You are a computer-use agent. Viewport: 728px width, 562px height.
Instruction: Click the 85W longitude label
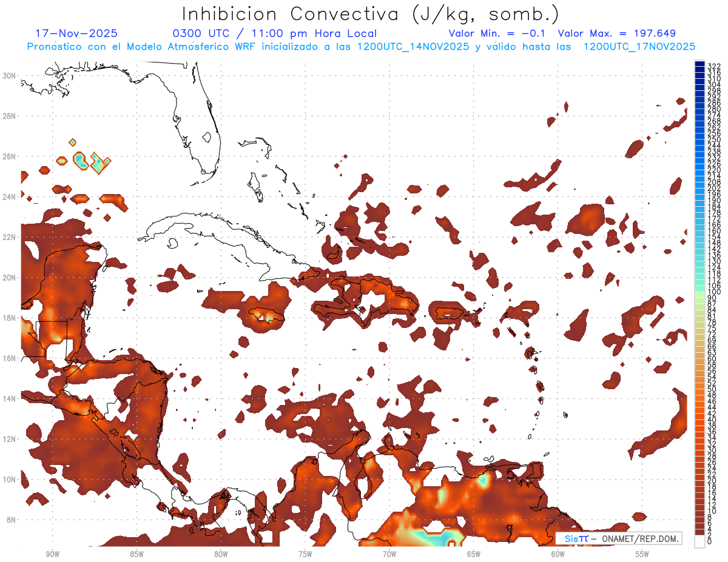tap(136, 554)
